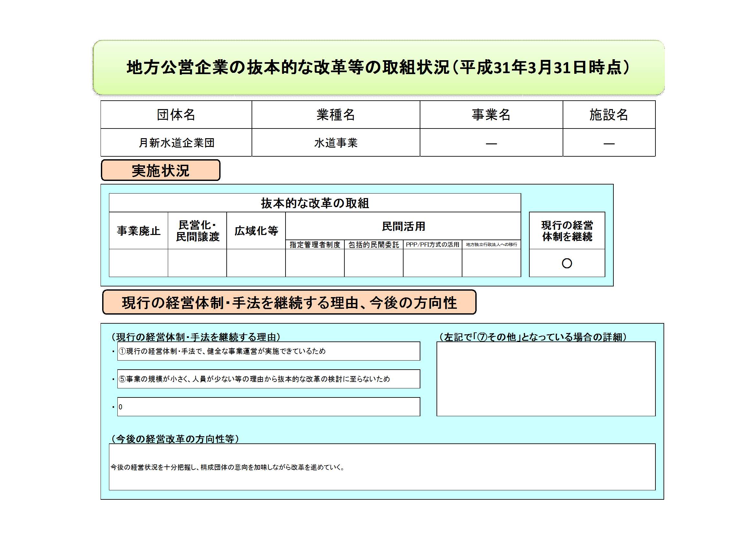Select the 団体名 header cell
The height and width of the screenshot is (535, 756).
pyautogui.click(x=176, y=115)
